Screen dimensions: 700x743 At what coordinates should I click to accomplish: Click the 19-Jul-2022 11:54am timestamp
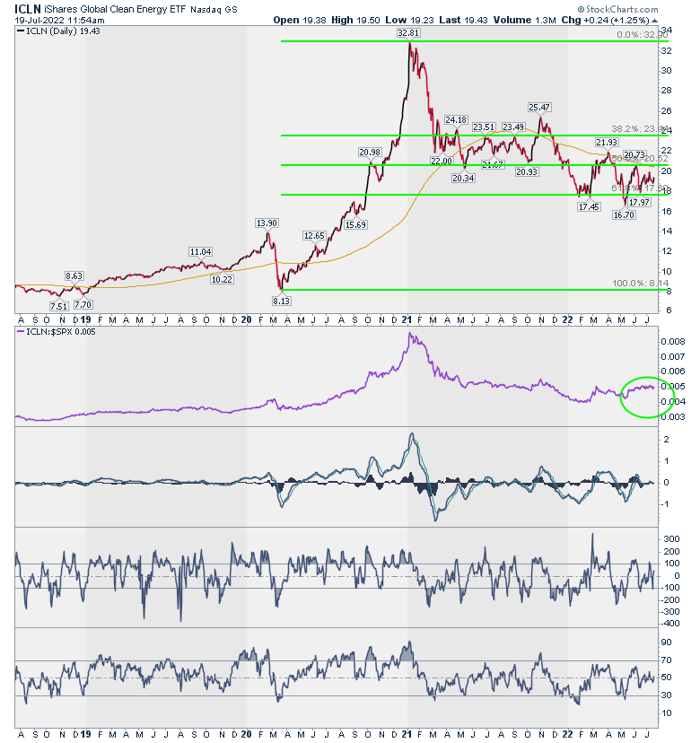pos(60,21)
